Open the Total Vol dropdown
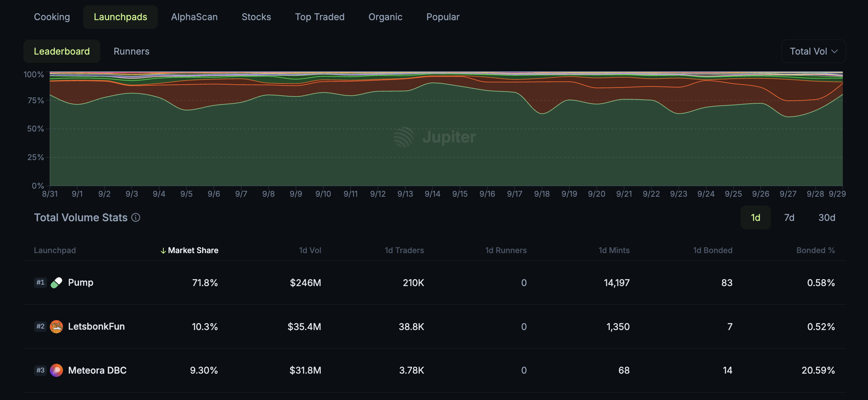 click(808, 51)
